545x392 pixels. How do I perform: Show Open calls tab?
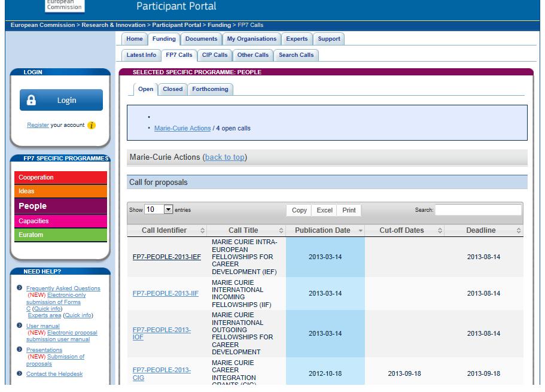pos(145,89)
